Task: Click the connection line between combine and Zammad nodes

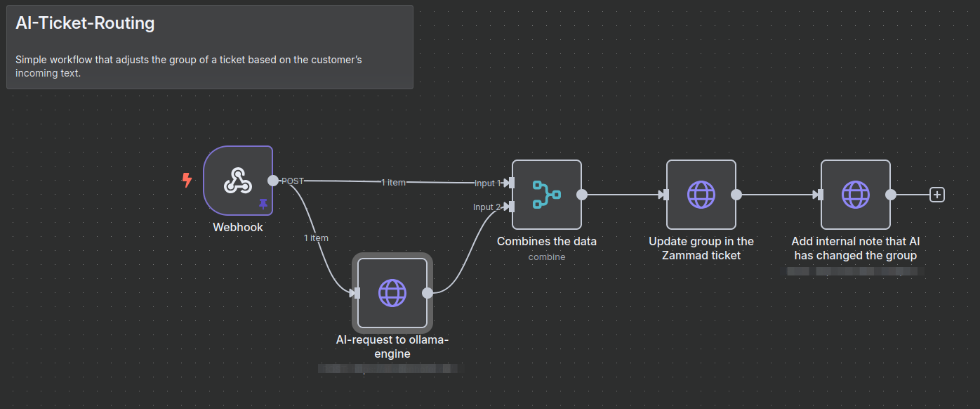Action: point(622,195)
